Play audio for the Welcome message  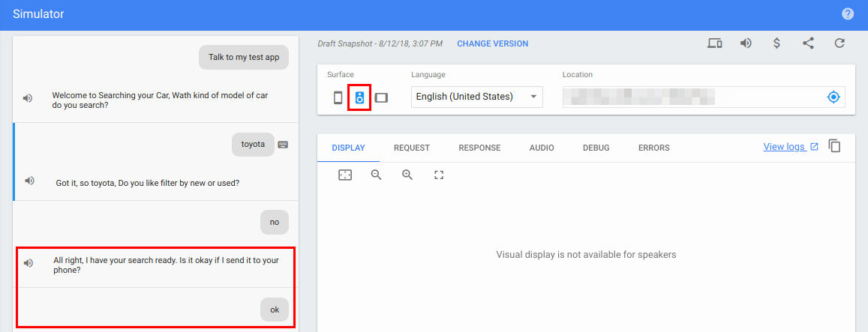[x=28, y=98]
